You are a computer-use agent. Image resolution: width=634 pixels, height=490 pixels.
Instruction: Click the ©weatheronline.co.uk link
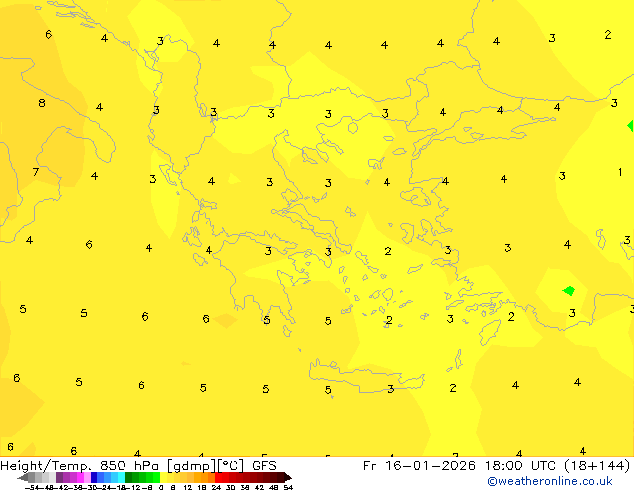pyautogui.click(x=549, y=481)
